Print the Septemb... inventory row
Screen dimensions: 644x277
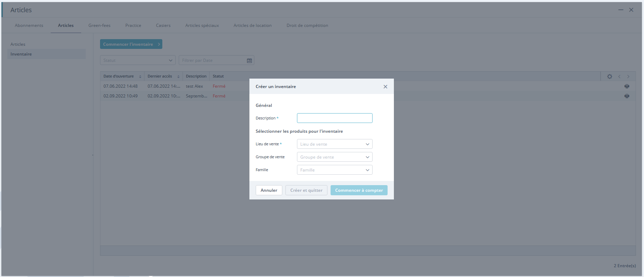coord(627,96)
